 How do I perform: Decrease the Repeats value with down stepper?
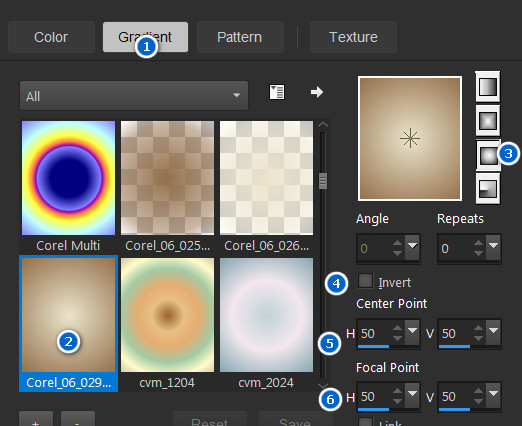pos(478,254)
